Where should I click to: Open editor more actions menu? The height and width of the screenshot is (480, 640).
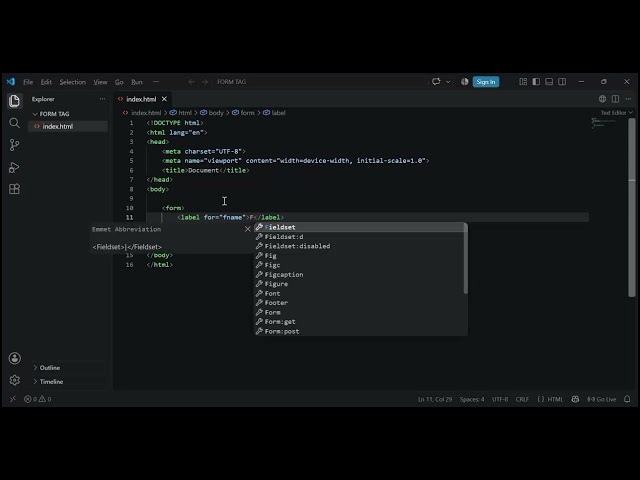628,99
